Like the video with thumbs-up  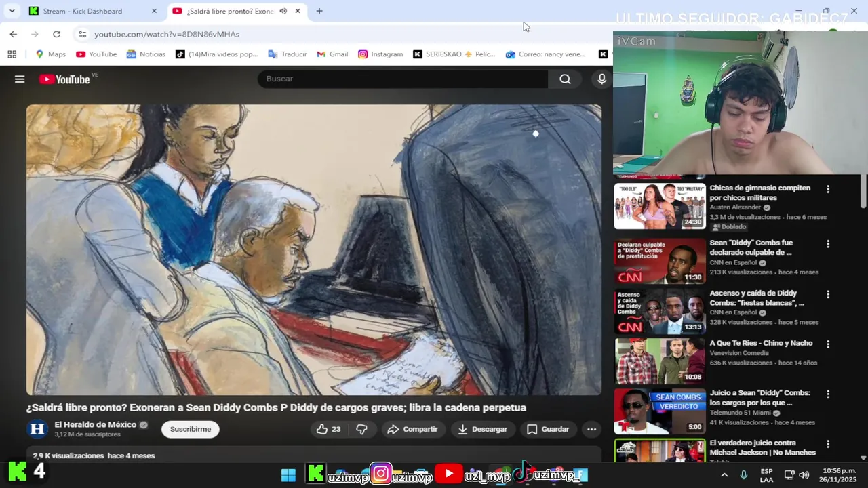(x=329, y=429)
